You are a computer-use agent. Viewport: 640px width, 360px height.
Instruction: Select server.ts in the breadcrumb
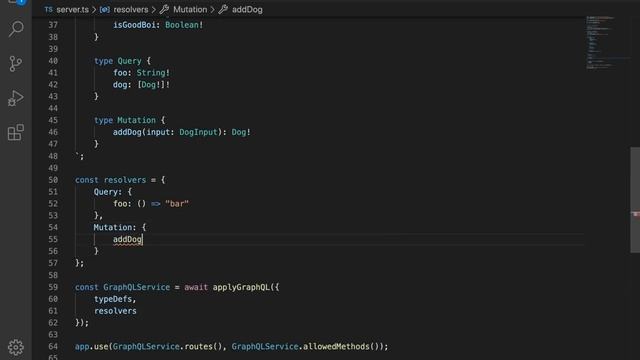coord(72,9)
